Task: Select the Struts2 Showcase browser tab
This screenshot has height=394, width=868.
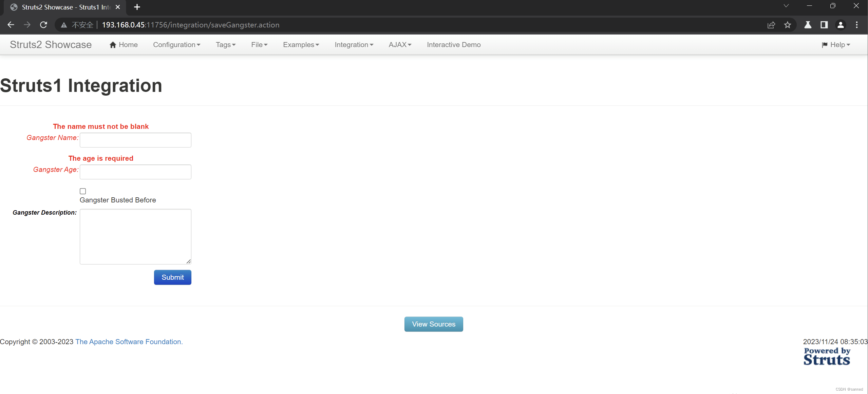Action: click(x=64, y=7)
